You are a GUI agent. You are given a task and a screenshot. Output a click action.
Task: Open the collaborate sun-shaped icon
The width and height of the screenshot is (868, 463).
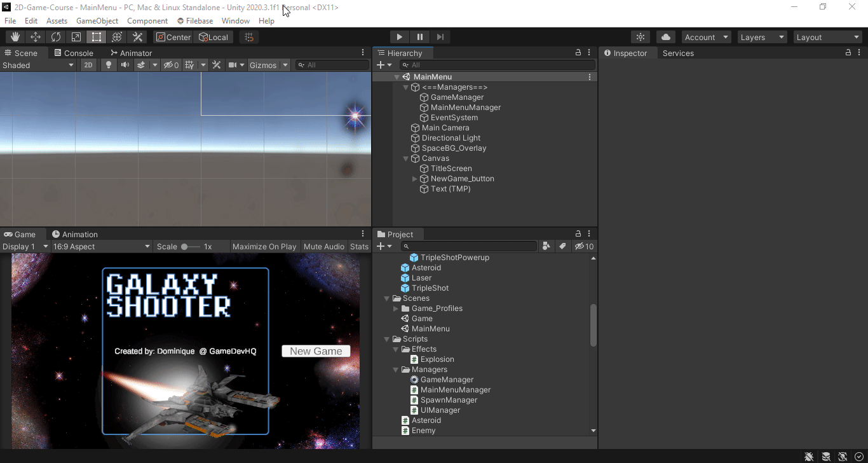pyautogui.click(x=641, y=37)
